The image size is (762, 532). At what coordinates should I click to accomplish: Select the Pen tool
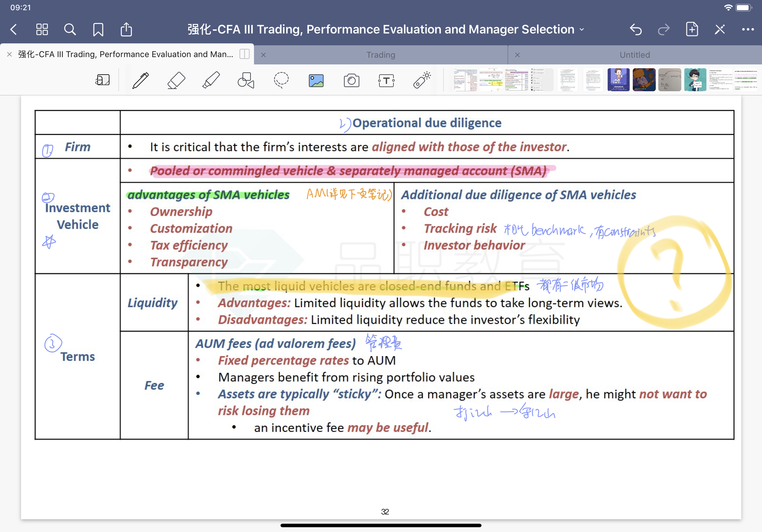coord(141,80)
